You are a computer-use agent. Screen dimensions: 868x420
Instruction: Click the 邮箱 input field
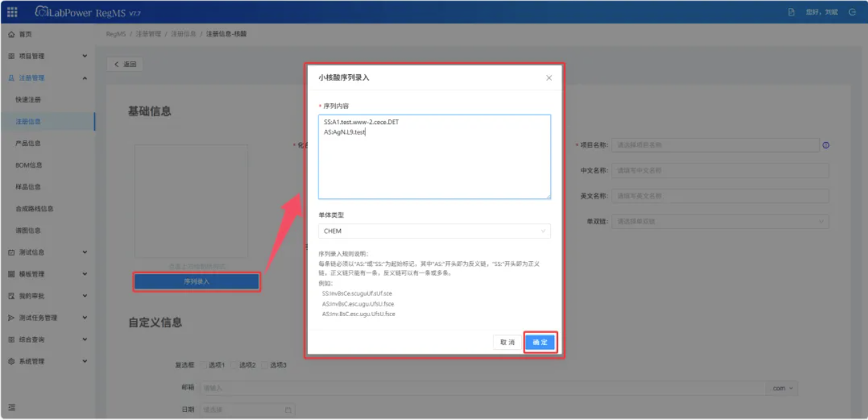click(483, 388)
